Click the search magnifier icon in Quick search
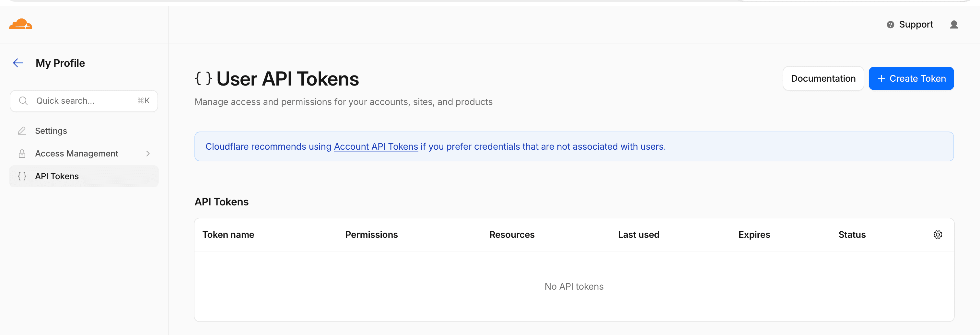This screenshot has height=335, width=980. point(23,101)
